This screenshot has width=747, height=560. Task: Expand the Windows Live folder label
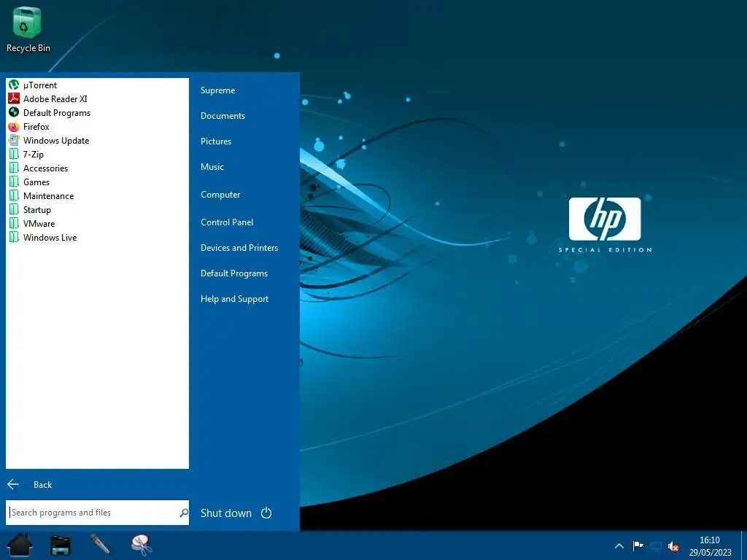(50, 237)
